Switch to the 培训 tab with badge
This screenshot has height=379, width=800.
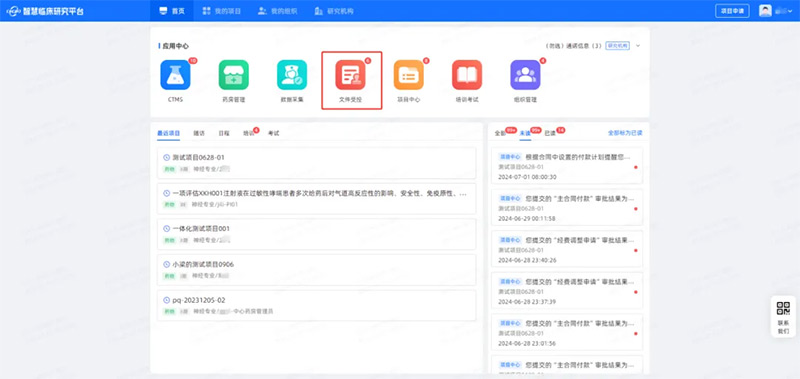tap(248, 133)
